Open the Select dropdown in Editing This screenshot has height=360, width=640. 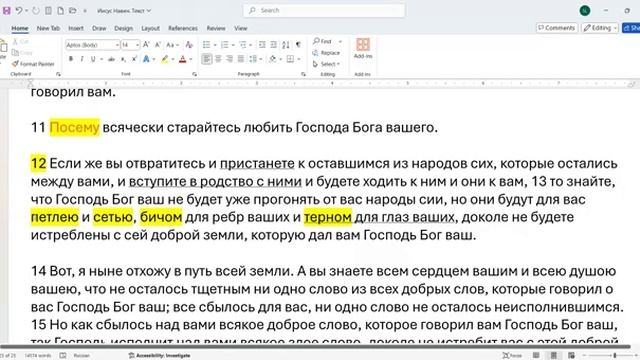point(326,64)
